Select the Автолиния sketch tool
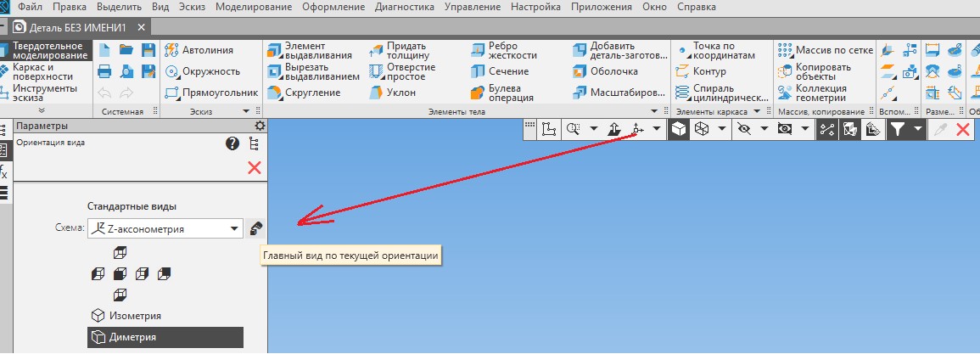Image resolution: width=980 pixels, height=354 pixels. point(199,50)
